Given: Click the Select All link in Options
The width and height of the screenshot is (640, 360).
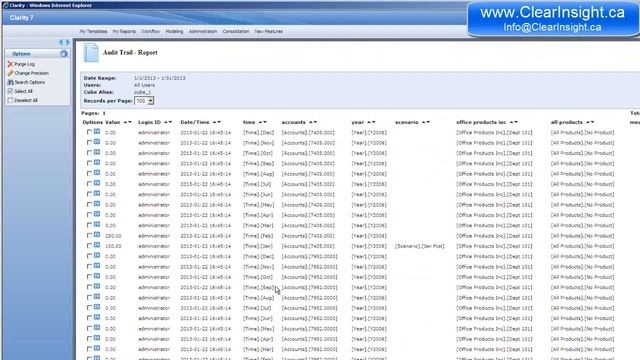Looking at the screenshot, I should (23, 91).
